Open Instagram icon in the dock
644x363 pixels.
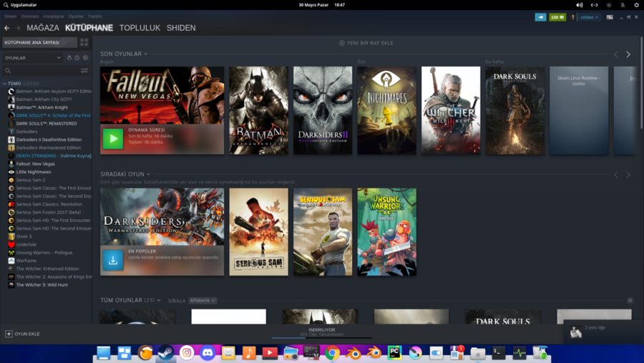tap(187, 353)
